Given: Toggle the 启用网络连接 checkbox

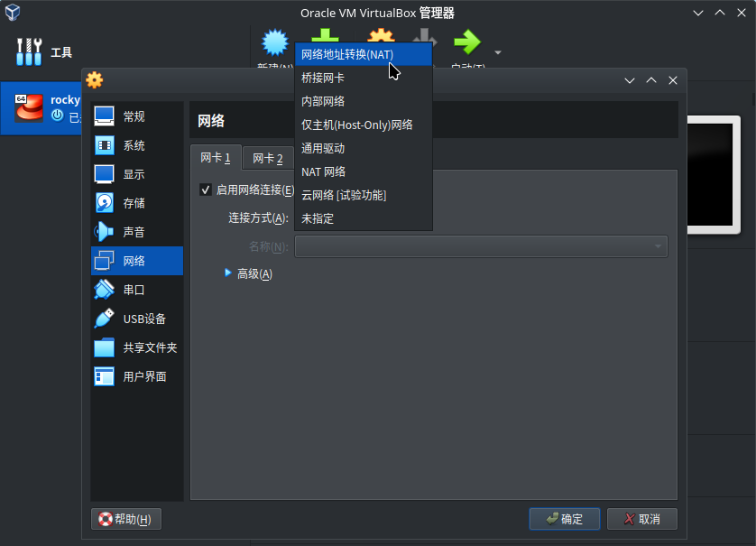Looking at the screenshot, I should pyautogui.click(x=206, y=190).
